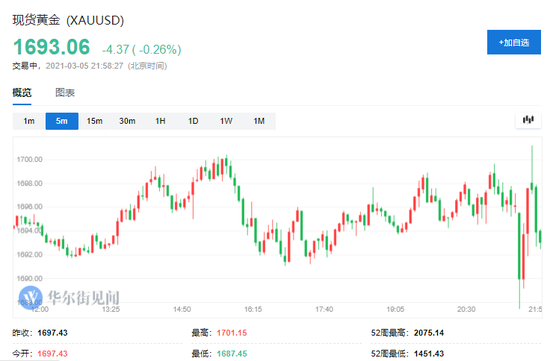
Task: Select the 5m timeframe
Action: tap(62, 121)
